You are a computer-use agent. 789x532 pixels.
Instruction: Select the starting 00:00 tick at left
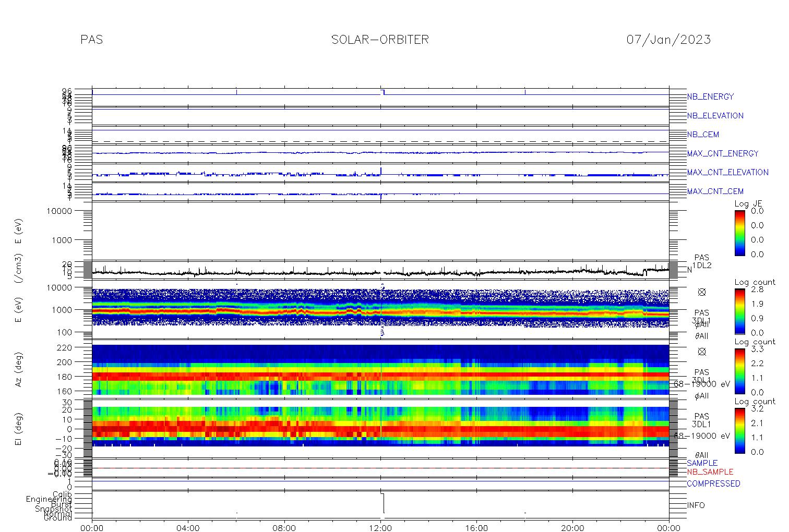click(92, 528)
